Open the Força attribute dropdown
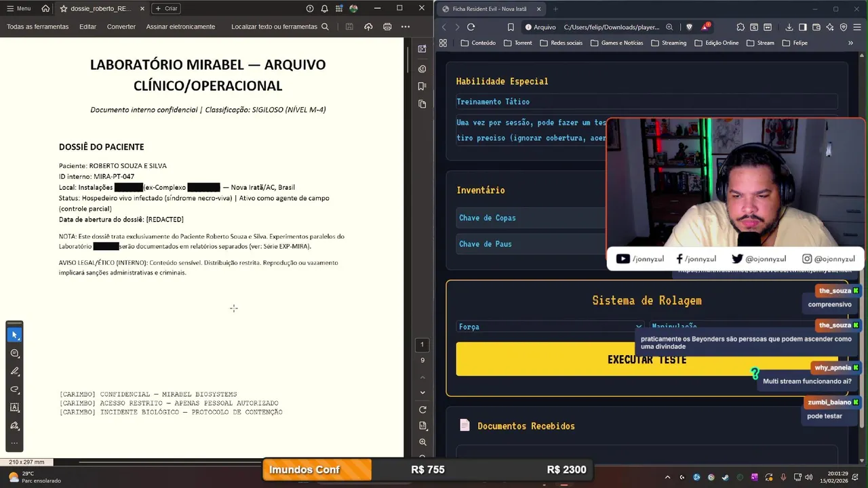Screen dimensions: 868x488 550,327
